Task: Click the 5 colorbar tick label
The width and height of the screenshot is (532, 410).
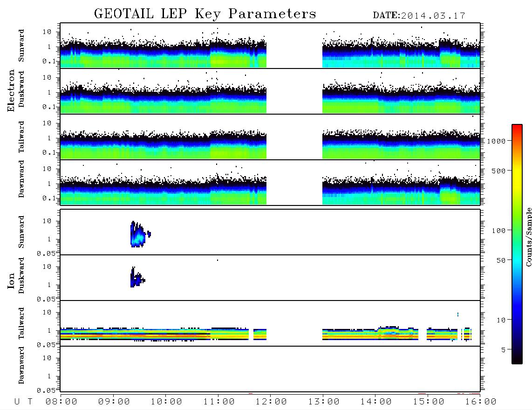Action: (x=504, y=350)
